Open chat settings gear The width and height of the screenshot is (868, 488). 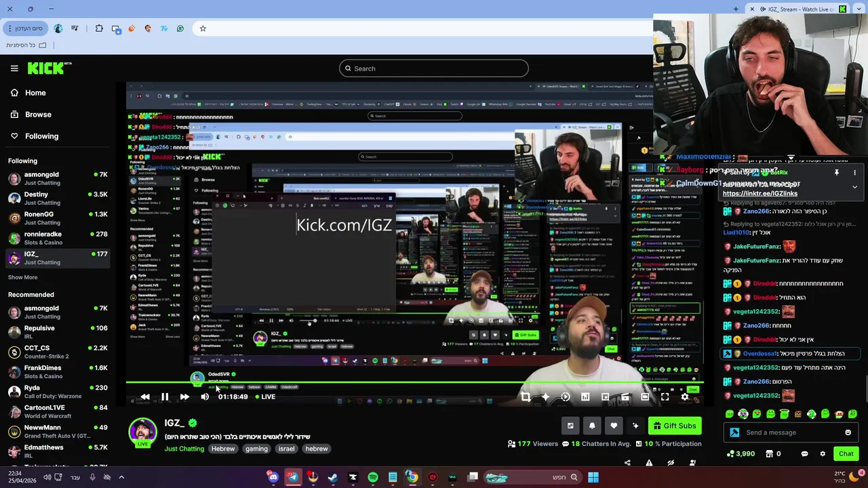click(x=823, y=454)
